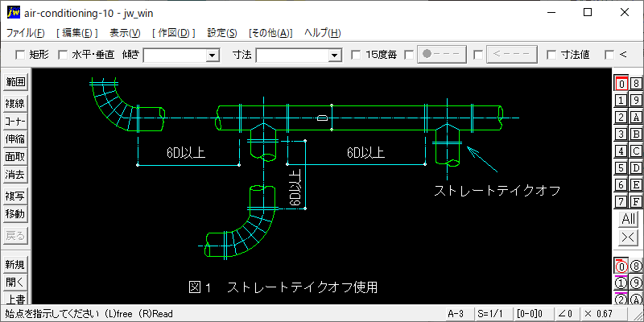
Task: Enable the 矩形 rectangle checkbox
Action: coord(20,55)
